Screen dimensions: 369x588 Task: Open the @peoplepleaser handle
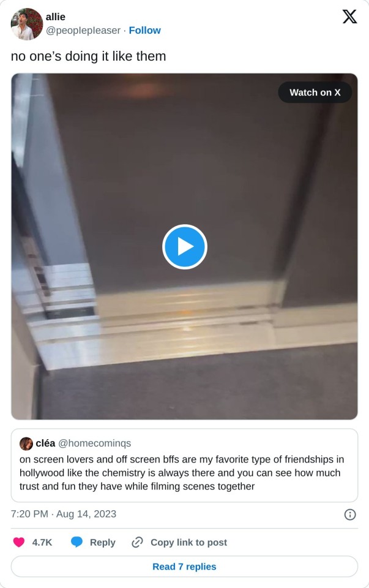pos(83,31)
